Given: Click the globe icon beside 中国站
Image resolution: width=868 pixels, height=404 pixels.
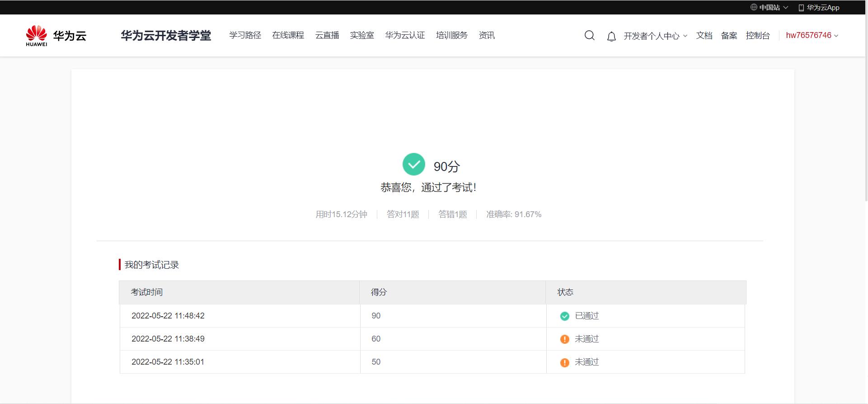Looking at the screenshot, I should [x=754, y=7].
